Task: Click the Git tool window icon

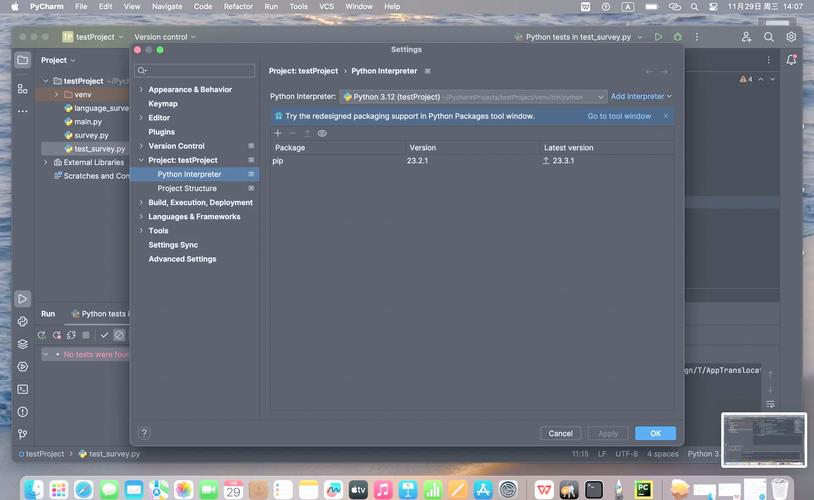Action: 22,434
